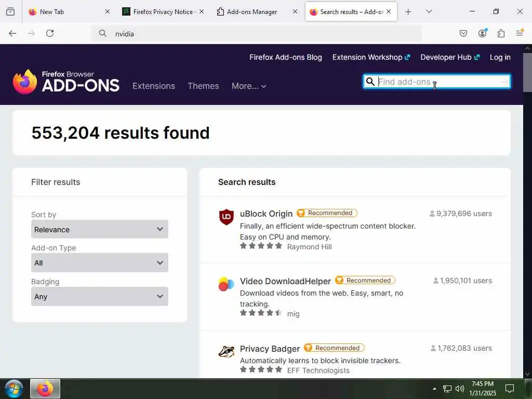532x399 pixels.
Task: Click the Log in link
Action: coord(500,57)
